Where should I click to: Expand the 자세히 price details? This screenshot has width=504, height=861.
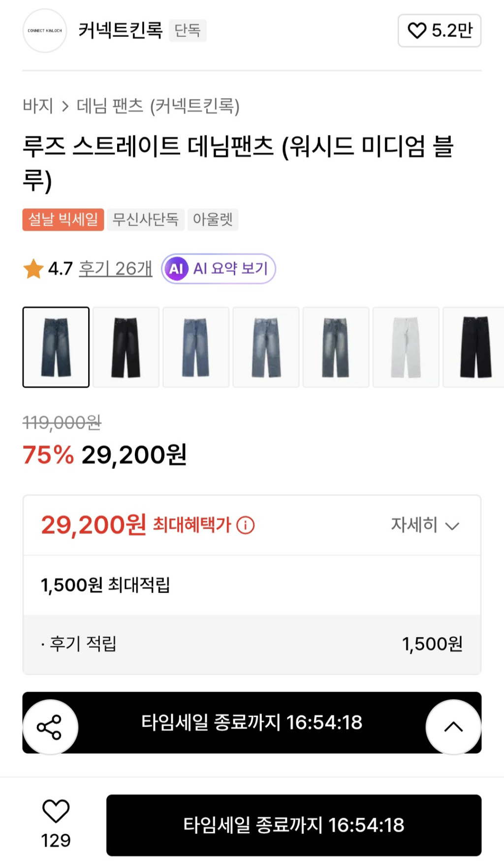425,525
